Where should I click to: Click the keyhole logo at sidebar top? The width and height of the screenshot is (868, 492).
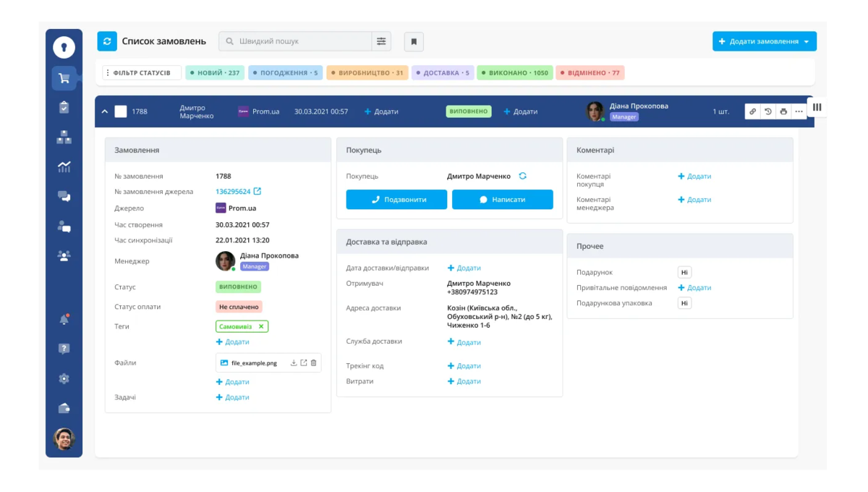[64, 47]
